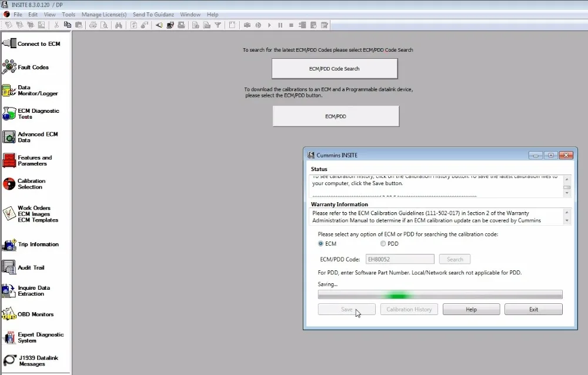
Task: Open ECM Diagnostic Tests
Action: pyautogui.click(x=31, y=113)
